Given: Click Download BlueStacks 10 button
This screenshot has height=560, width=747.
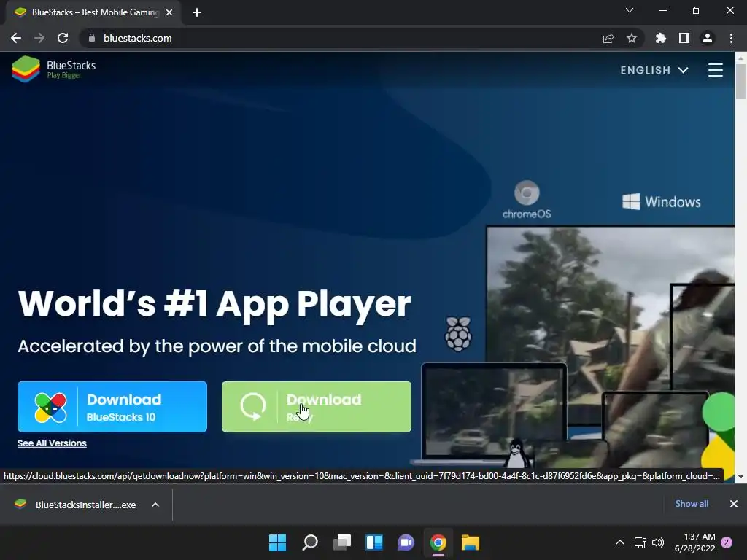Looking at the screenshot, I should point(112,407).
